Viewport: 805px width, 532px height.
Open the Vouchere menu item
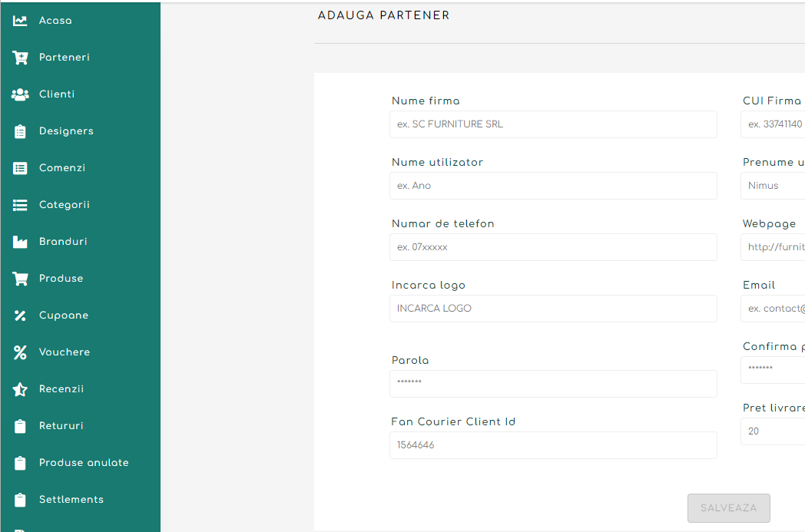click(65, 352)
